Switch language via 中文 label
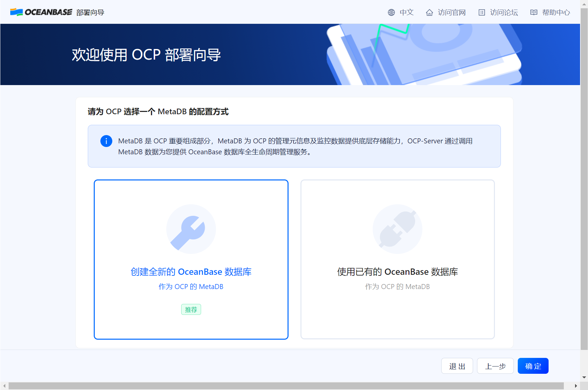The height and width of the screenshot is (390, 588). coord(406,13)
